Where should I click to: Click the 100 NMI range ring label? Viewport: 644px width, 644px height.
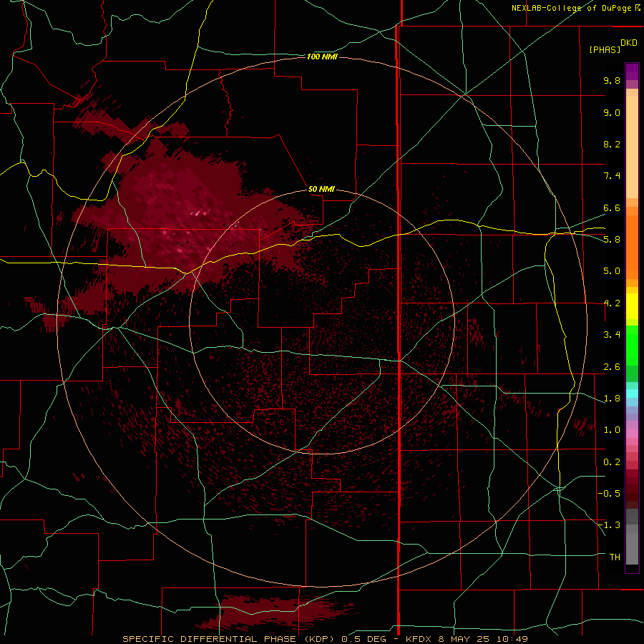(x=322, y=57)
